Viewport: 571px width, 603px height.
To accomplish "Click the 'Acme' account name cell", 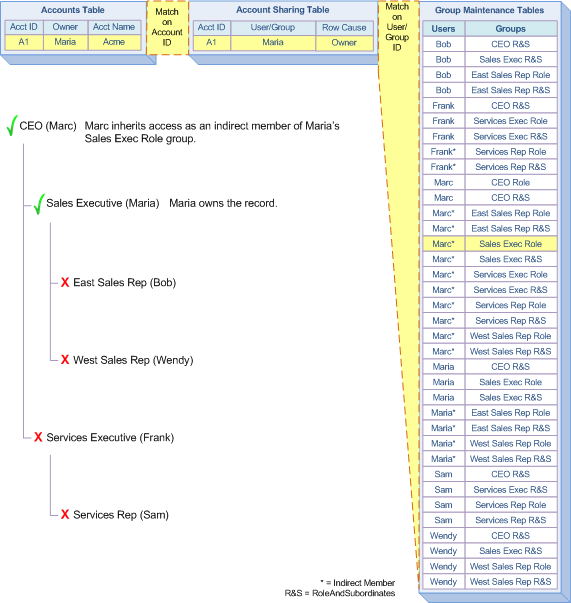I will [114, 42].
